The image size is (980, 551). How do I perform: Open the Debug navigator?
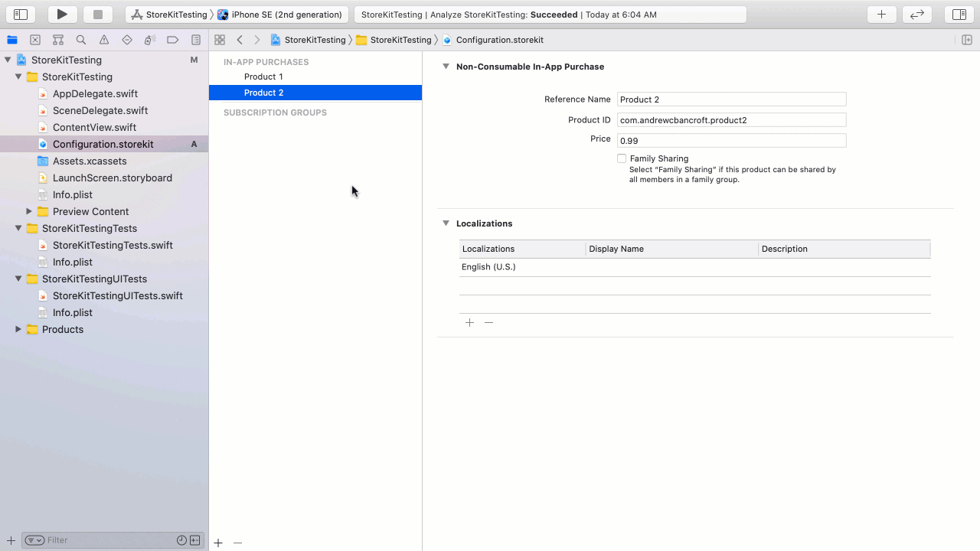point(149,39)
